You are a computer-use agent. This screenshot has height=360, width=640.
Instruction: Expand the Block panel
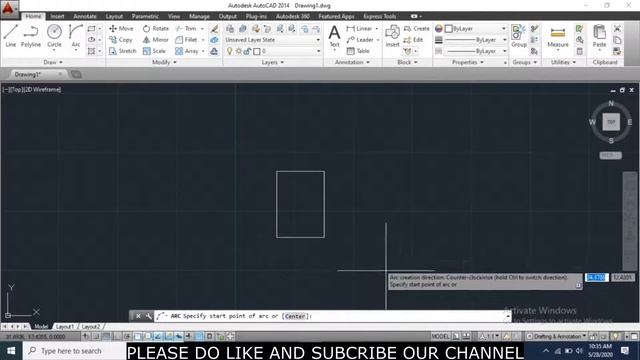(x=407, y=62)
